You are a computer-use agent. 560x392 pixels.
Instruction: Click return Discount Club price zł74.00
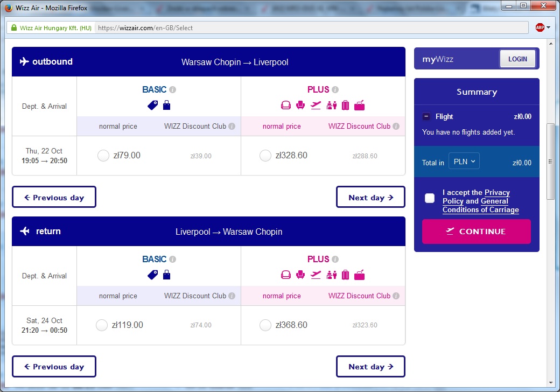click(x=201, y=325)
